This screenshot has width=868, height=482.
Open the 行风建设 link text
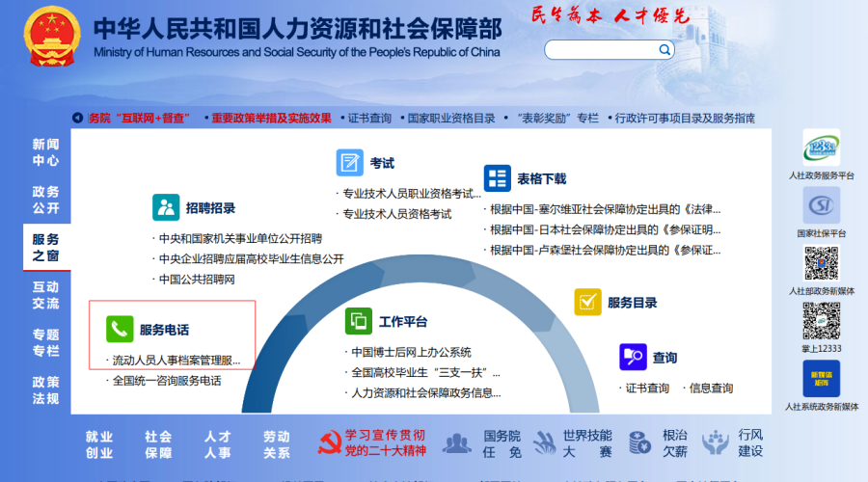pyautogui.click(x=750, y=443)
